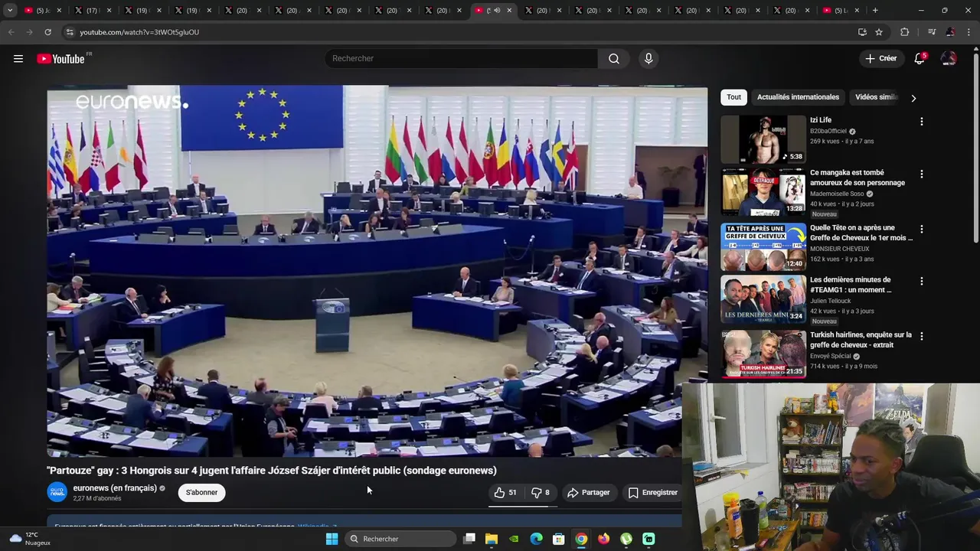This screenshot has height=551, width=980.
Task: Open the install/cast icon in address bar
Action: click(862, 32)
